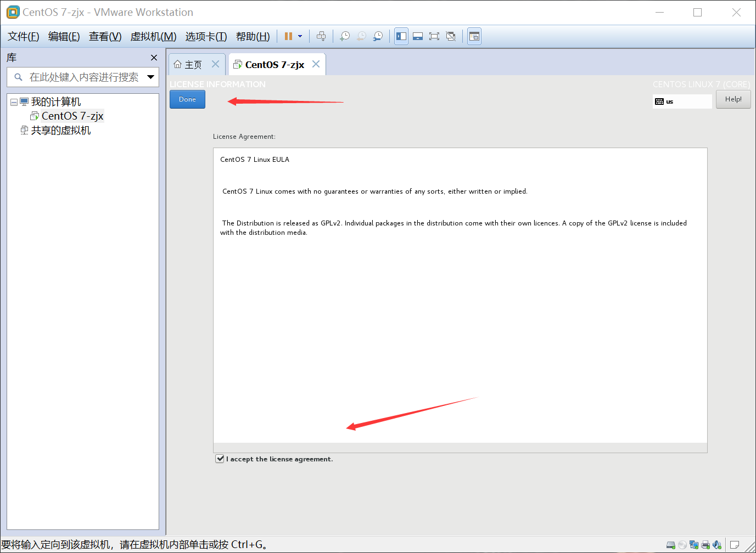Close the 主页 tab
Image resolution: width=756 pixels, height=553 pixels.
[216, 64]
